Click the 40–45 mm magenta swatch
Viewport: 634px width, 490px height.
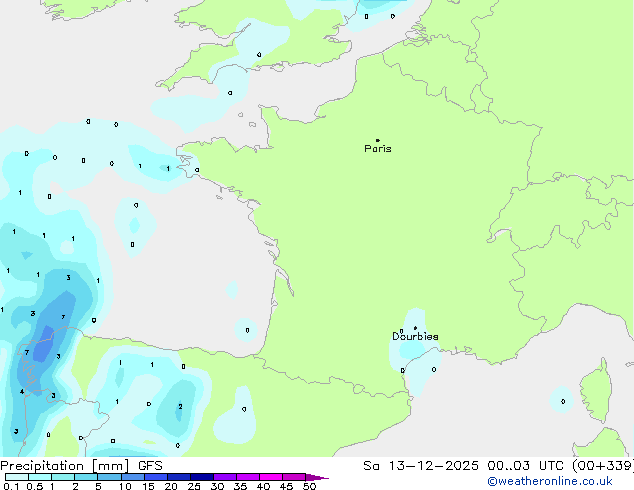271,477
